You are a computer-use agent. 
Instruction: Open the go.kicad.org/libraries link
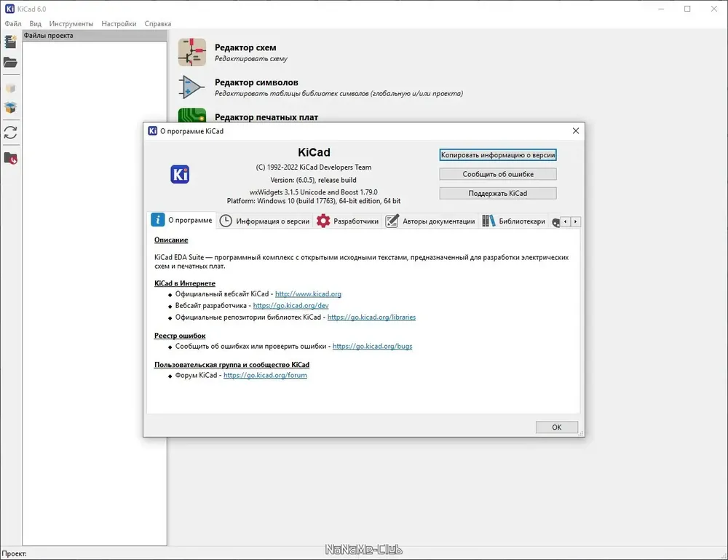tap(371, 318)
